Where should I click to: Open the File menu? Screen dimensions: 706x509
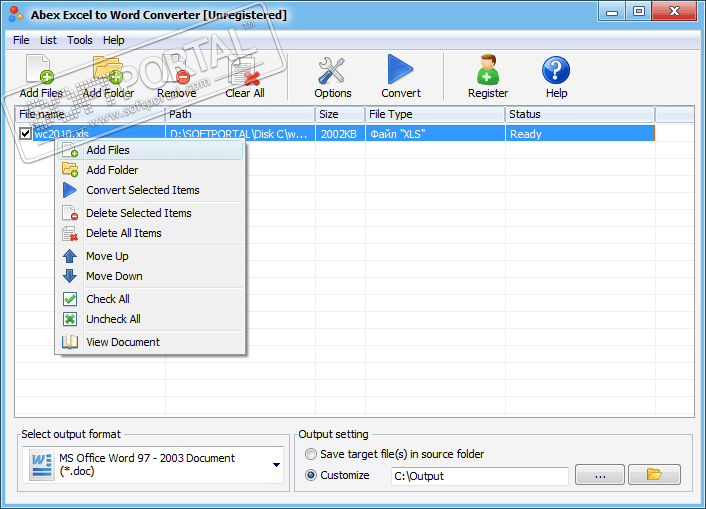(x=21, y=40)
